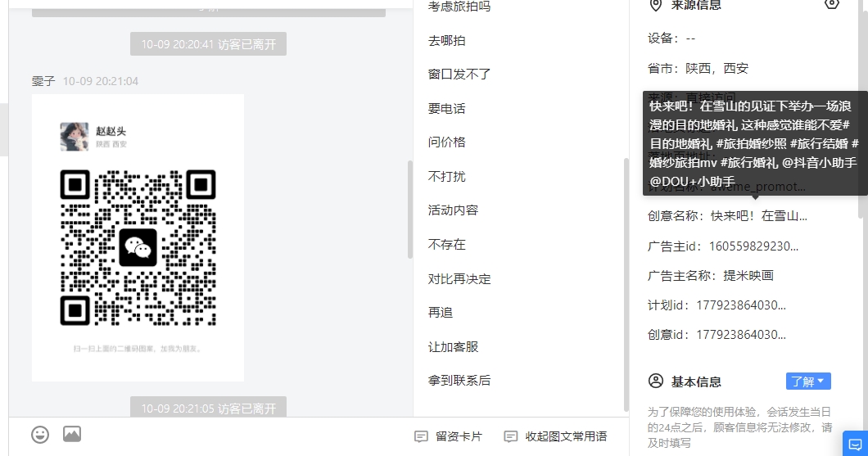Screen dimensions: 868x456
Task: Open the 了解 status dropdown
Action: coord(808,382)
